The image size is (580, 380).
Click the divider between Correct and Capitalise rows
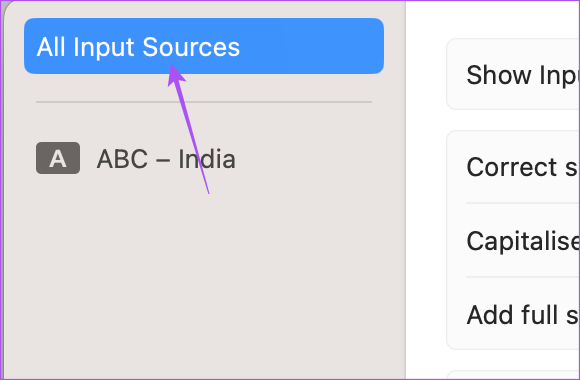click(523, 203)
